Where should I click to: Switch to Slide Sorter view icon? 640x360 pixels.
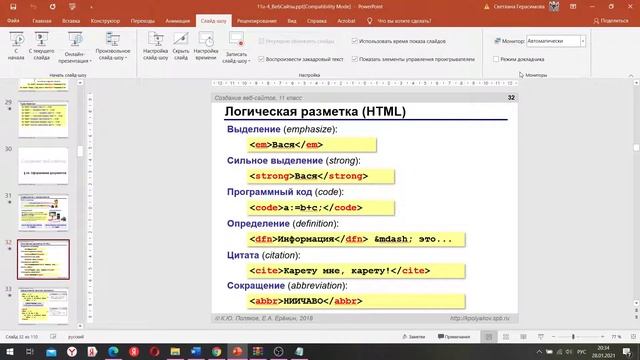(x=506, y=337)
